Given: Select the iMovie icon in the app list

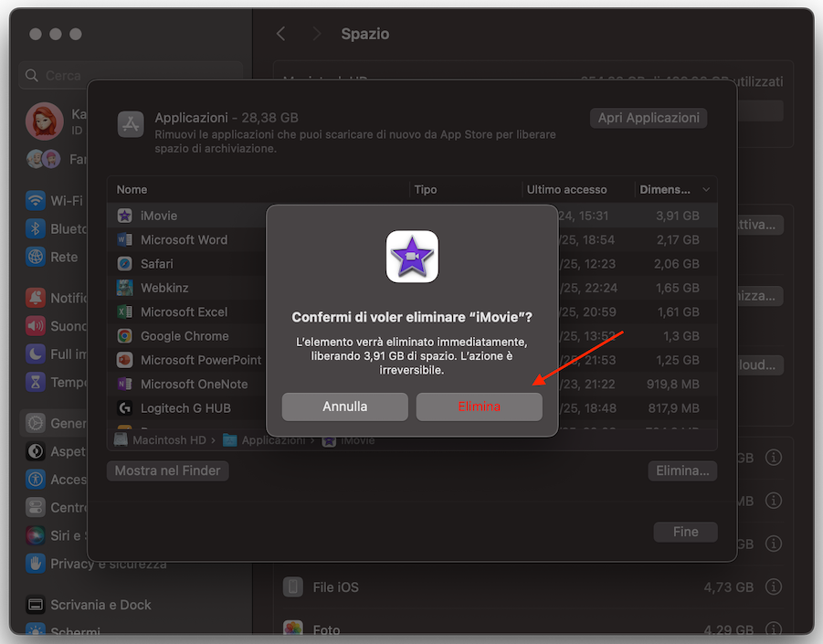Looking at the screenshot, I should click(122, 215).
